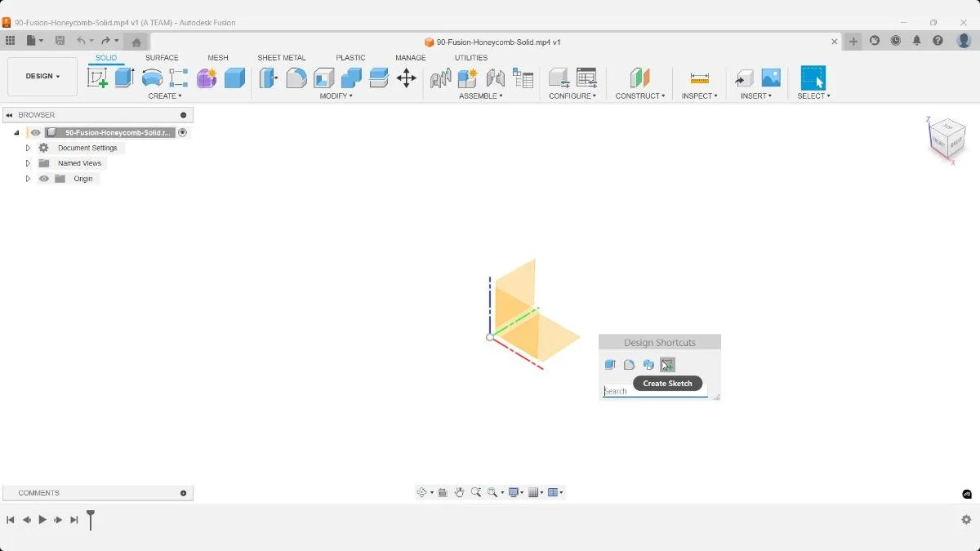Viewport: 980px width, 551px height.
Task: Activate the Orbit tool in navigation bar
Action: click(x=422, y=492)
